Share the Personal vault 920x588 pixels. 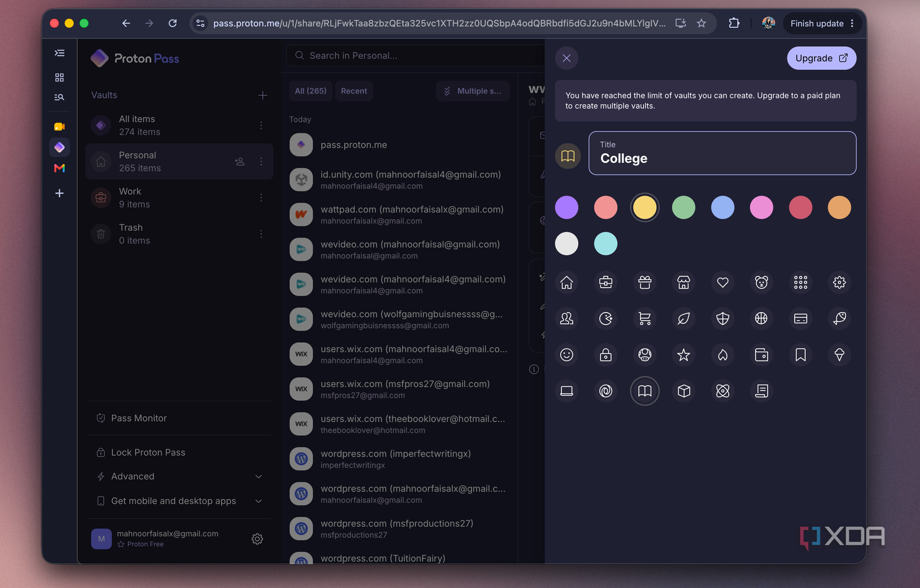point(240,162)
